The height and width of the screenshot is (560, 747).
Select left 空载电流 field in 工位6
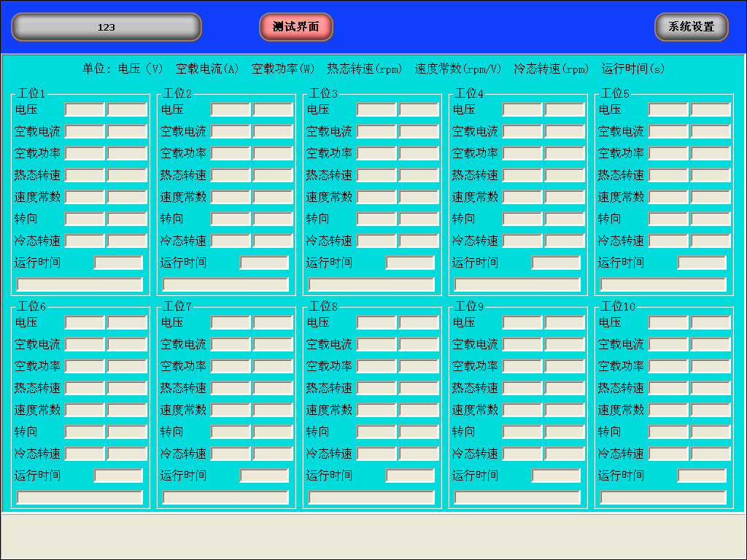tap(85, 344)
